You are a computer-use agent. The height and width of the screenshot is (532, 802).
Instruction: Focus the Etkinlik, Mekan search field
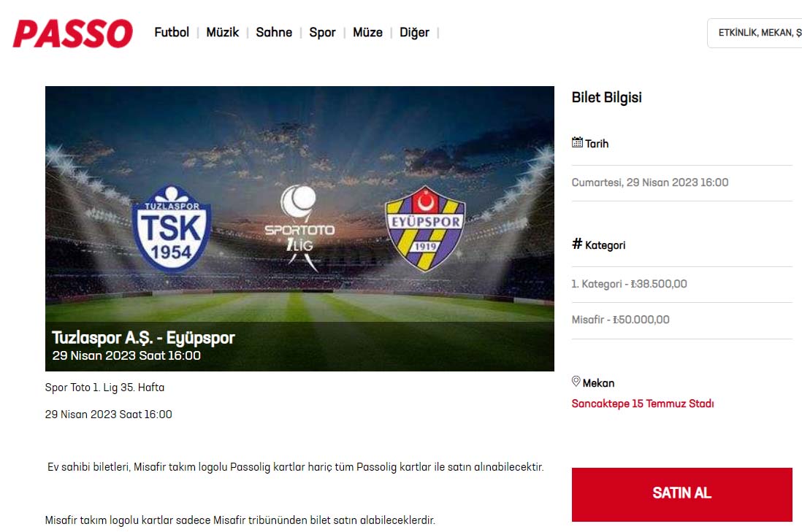[755, 33]
